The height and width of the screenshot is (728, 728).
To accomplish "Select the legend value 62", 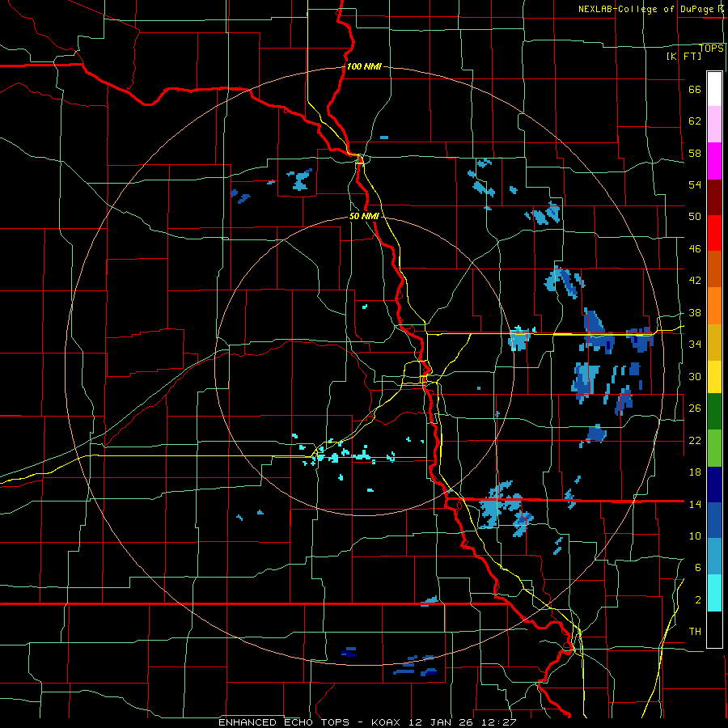I will tap(695, 121).
